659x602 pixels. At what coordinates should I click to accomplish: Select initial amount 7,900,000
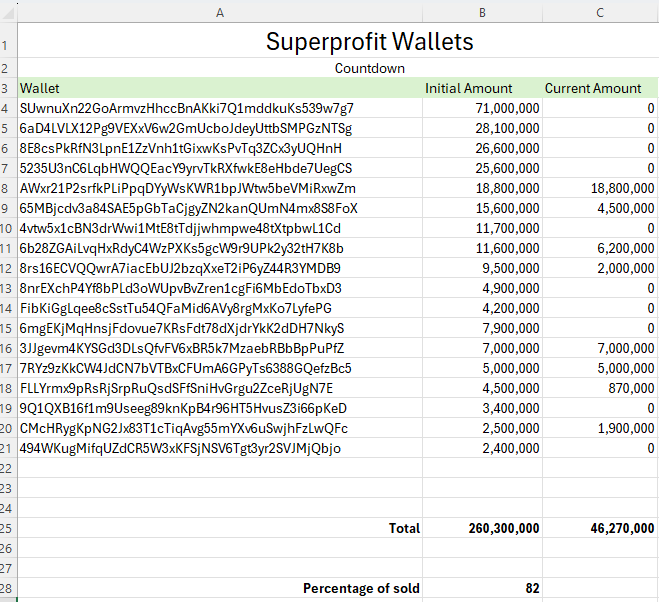click(x=482, y=328)
